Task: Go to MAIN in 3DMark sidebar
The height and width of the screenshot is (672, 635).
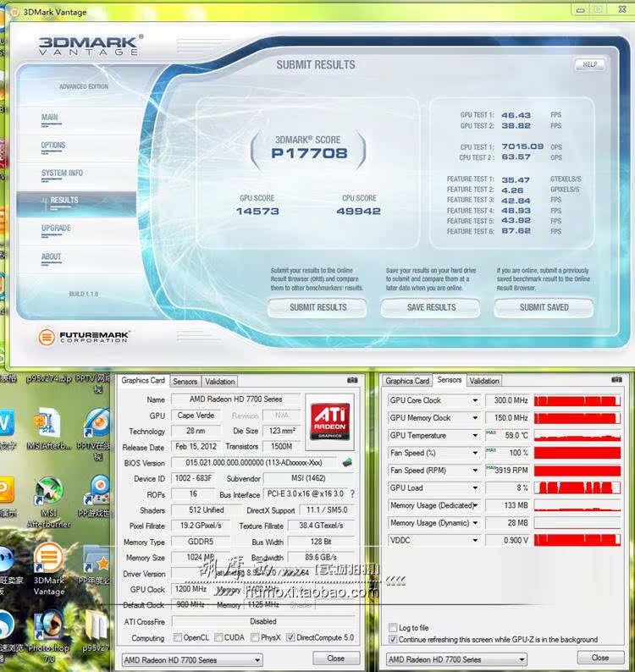Action: (x=50, y=118)
